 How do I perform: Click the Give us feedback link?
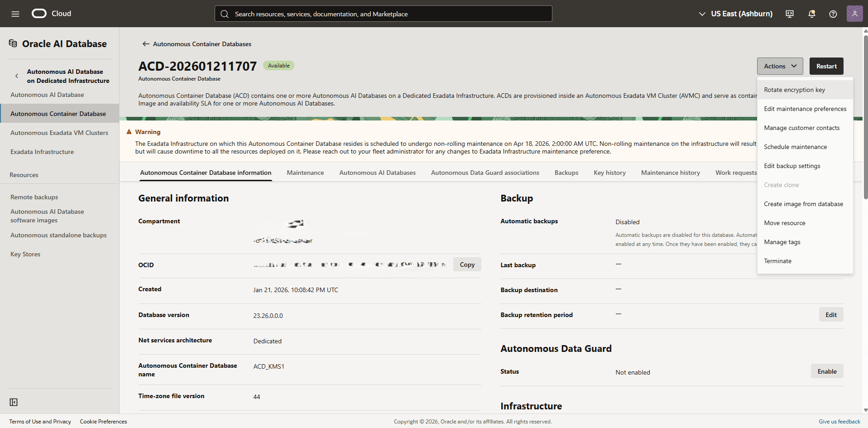(839, 421)
